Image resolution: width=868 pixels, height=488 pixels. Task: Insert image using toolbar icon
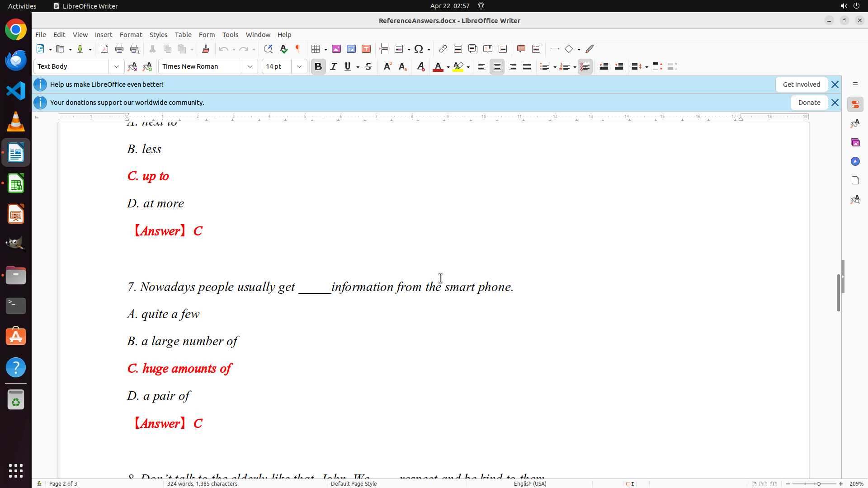click(336, 49)
